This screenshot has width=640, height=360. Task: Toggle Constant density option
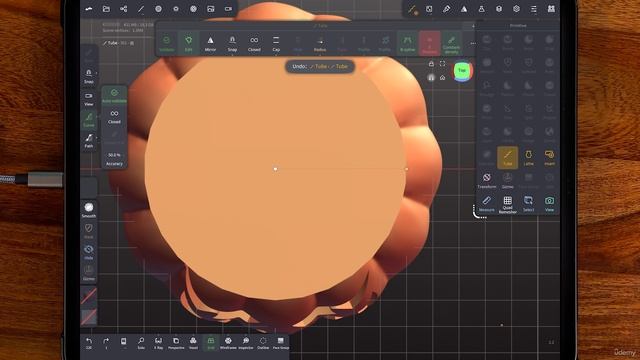coord(451,43)
